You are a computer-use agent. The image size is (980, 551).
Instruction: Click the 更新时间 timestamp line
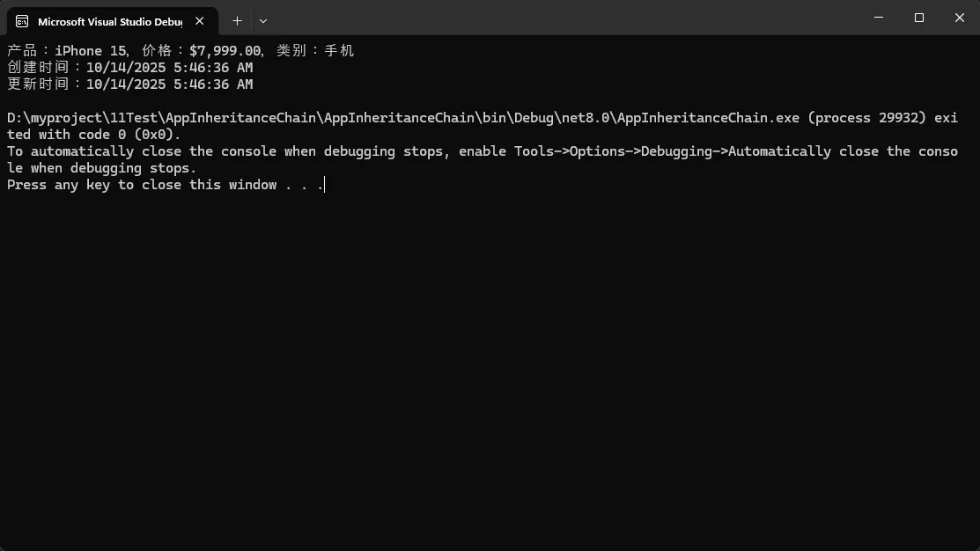point(130,84)
